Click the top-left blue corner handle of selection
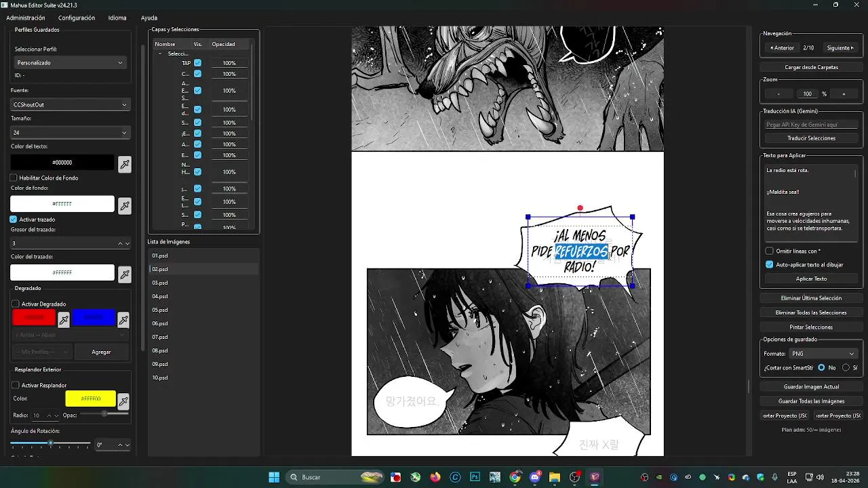This screenshot has width=868, height=488. pyautogui.click(x=528, y=217)
